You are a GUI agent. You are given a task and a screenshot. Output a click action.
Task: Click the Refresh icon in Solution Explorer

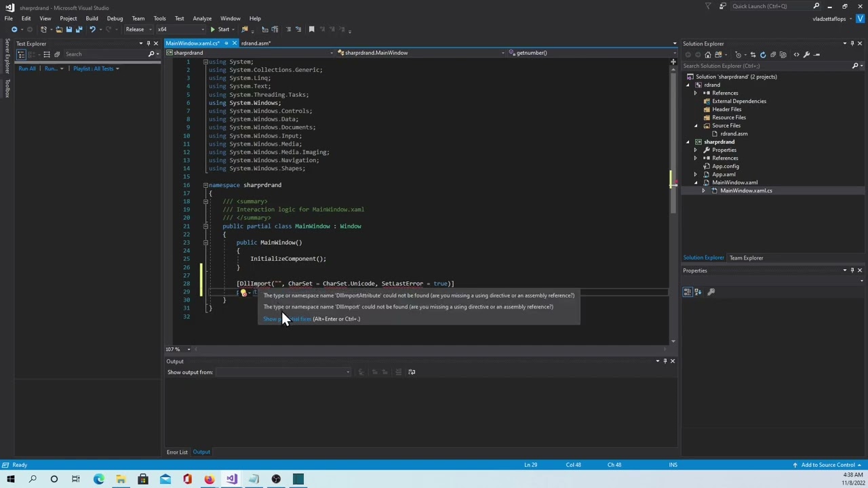pos(763,55)
